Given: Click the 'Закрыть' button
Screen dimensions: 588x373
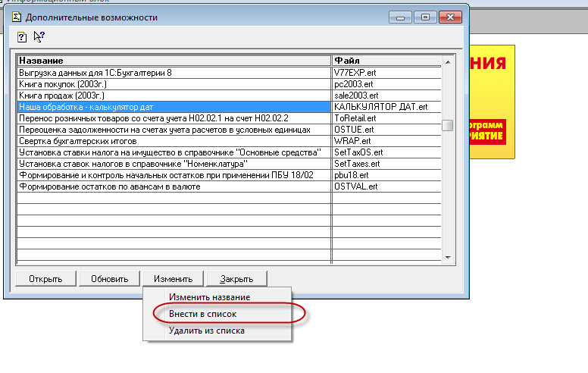Looking at the screenshot, I should pyautogui.click(x=236, y=279).
